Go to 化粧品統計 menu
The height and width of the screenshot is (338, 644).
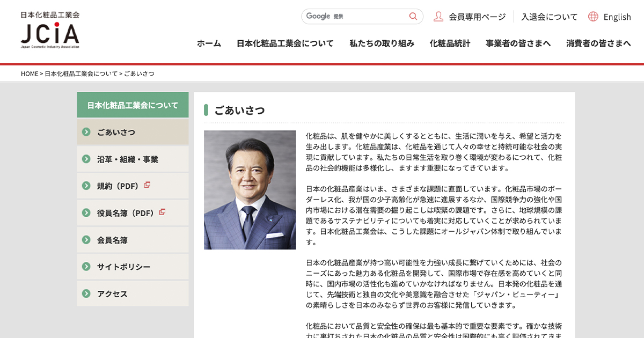click(x=450, y=43)
